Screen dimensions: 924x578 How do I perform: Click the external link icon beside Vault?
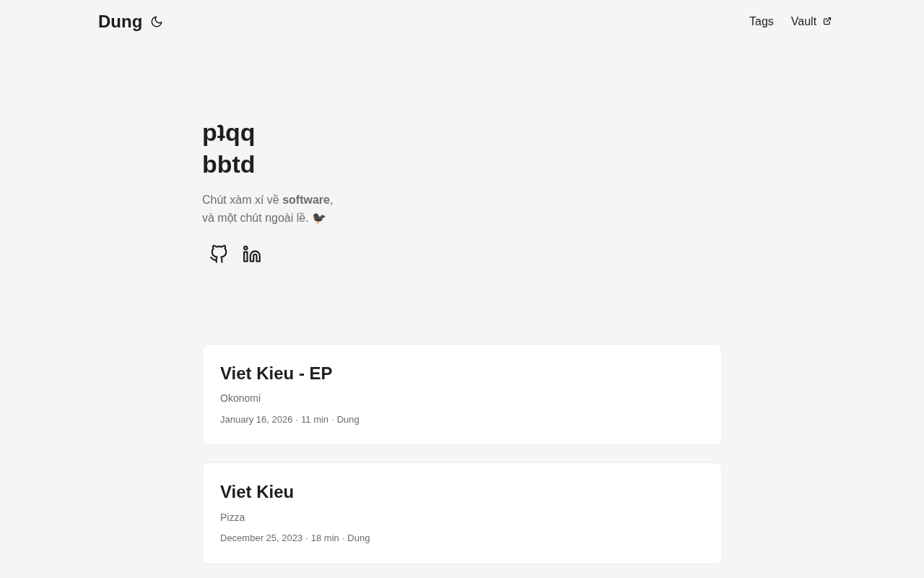(x=827, y=22)
